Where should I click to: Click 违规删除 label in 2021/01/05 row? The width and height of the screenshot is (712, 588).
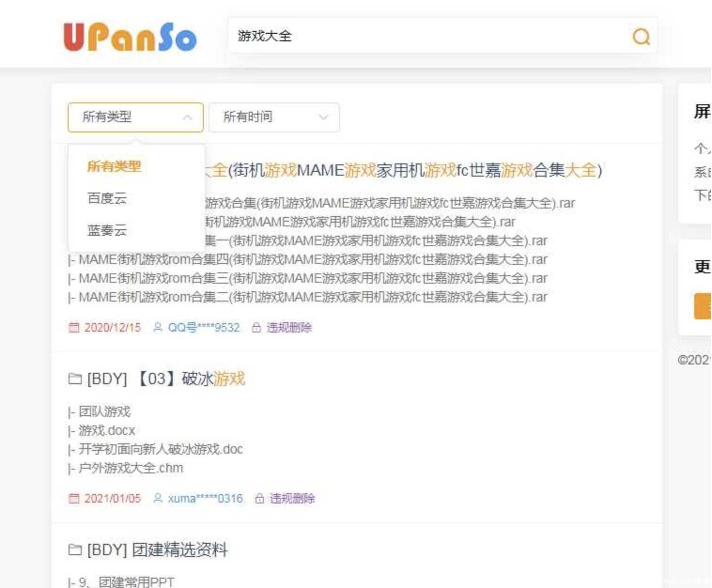point(292,498)
